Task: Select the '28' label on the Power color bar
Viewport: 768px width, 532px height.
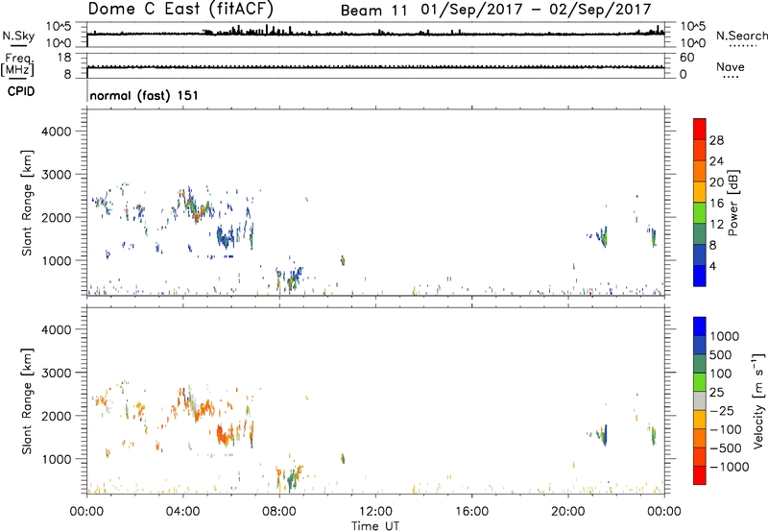Action: point(716,140)
